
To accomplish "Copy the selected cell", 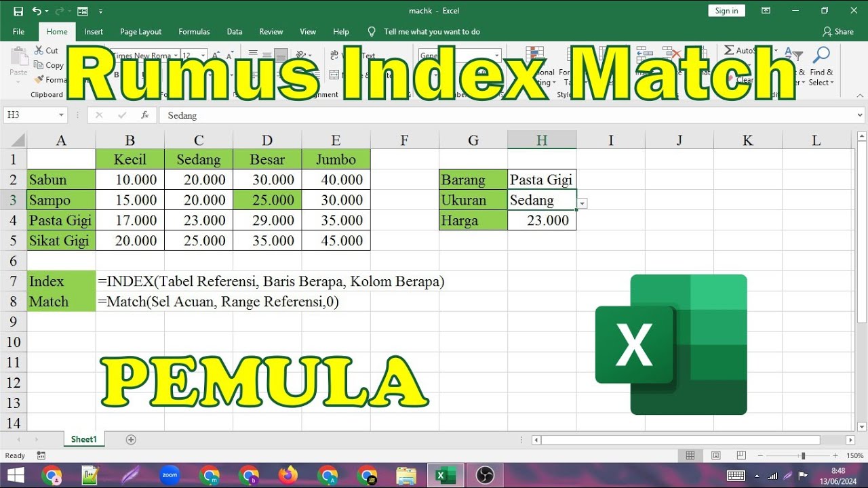I will click(x=48, y=65).
